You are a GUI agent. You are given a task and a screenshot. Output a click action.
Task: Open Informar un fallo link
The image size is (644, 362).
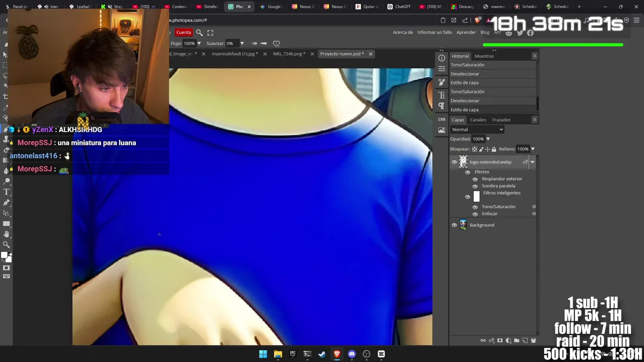pos(435,33)
